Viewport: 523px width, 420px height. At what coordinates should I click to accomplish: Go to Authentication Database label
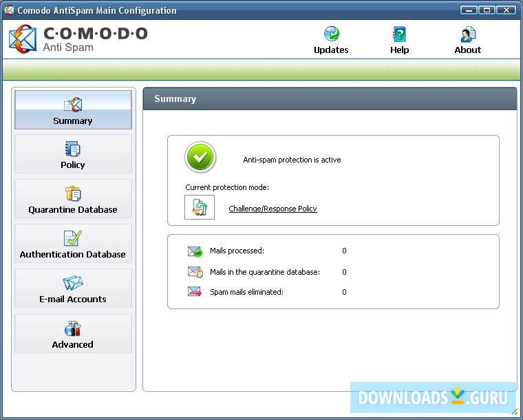tap(73, 254)
